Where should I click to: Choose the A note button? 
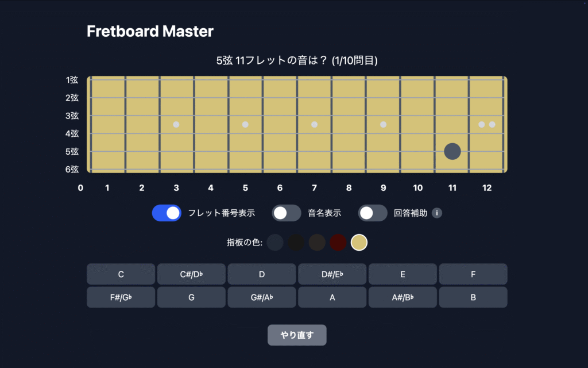pos(332,297)
